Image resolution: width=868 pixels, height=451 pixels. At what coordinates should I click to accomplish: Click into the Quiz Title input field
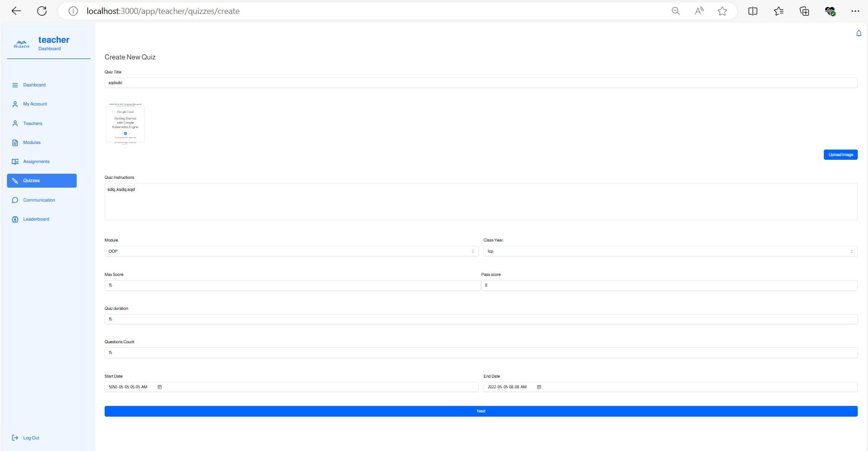481,83
